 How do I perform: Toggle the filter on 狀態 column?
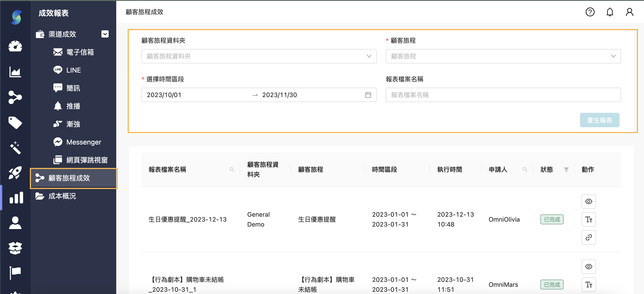coord(566,169)
